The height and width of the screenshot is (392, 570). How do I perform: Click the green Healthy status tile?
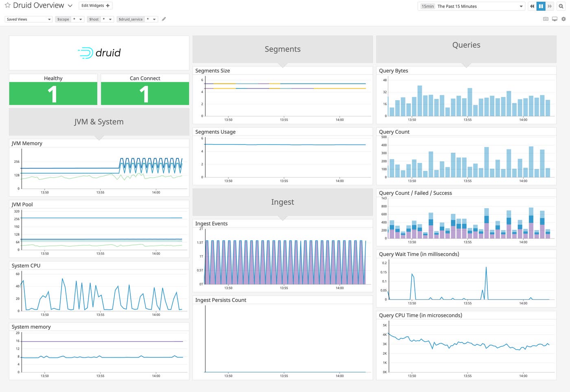coord(53,93)
